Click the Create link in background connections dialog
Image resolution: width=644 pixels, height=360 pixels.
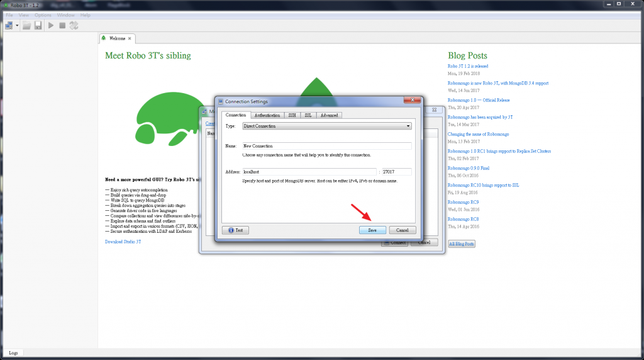tap(210, 123)
